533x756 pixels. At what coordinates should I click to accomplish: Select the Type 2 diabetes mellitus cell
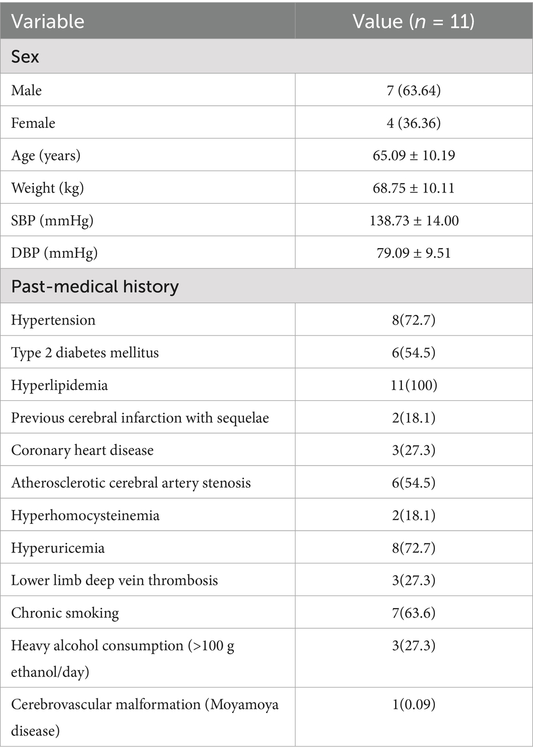click(x=85, y=353)
